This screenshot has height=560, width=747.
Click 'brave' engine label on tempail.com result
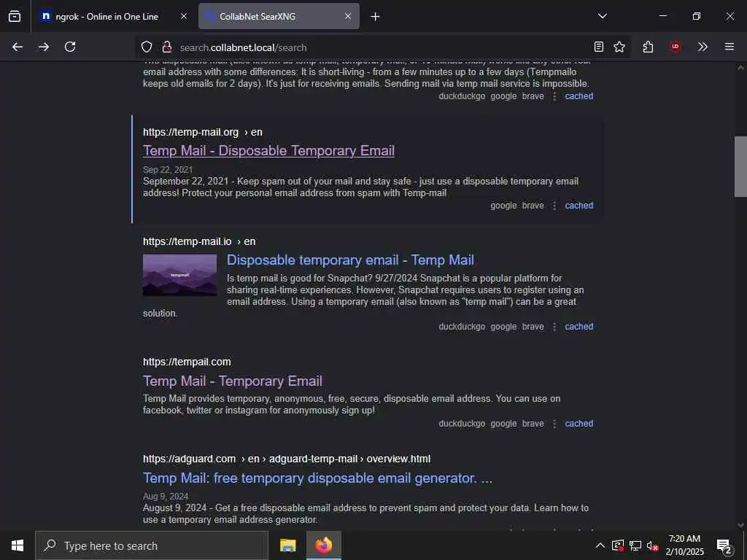533,424
